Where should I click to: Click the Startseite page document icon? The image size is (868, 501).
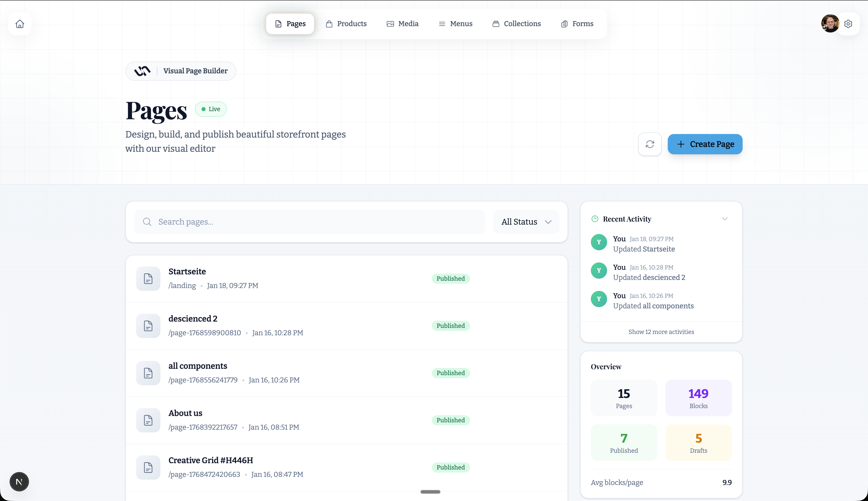(148, 279)
